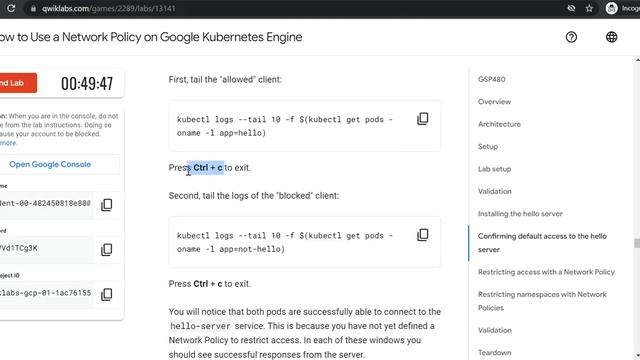Click the project ID text labs-gcp-01-1ac76155
Image resolution: width=640 pixels, height=360 pixels.
(x=45, y=293)
